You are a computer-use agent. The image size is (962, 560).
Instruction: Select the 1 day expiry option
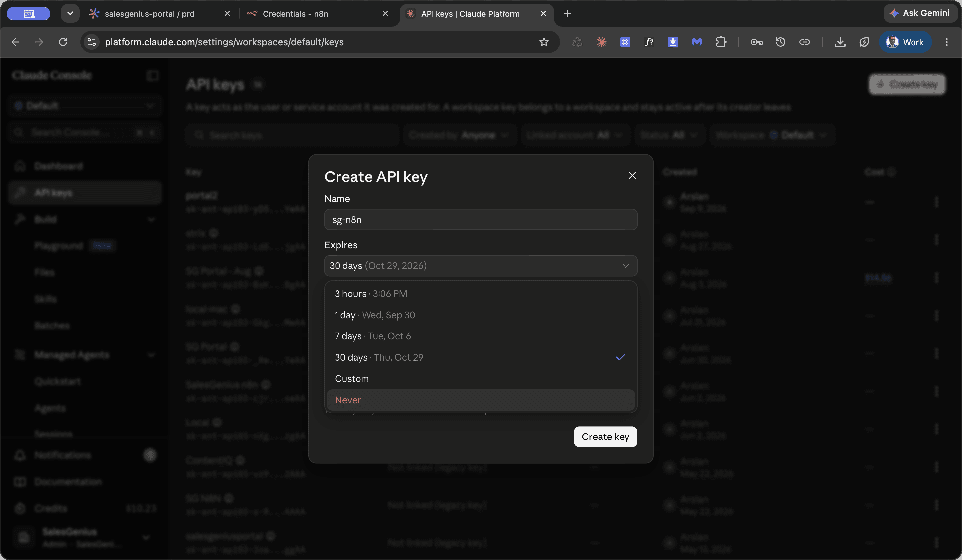(x=481, y=315)
